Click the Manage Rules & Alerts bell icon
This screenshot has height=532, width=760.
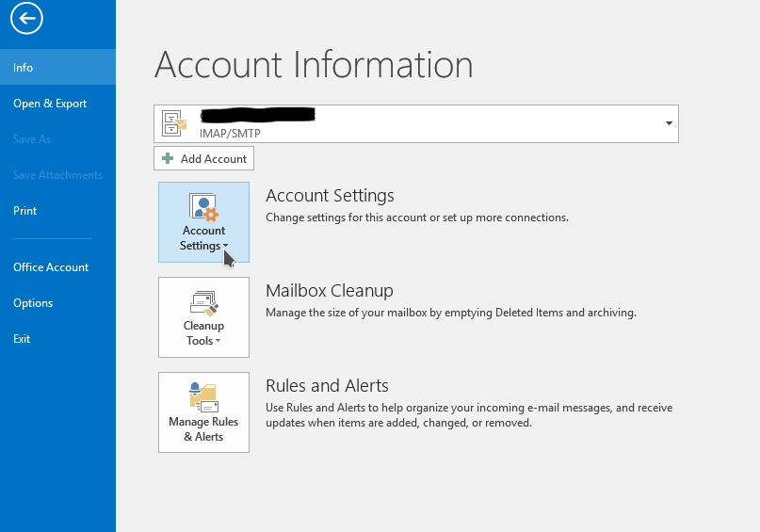tap(203, 396)
